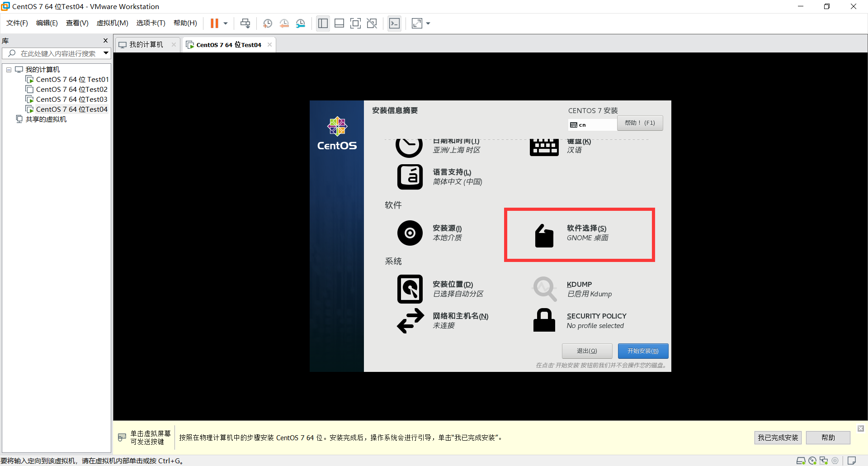Select CentOS 7 64 位 Test01 in library
Viewport: 868px width, 466px height.
pyautogui.click(x=72, y=80)
